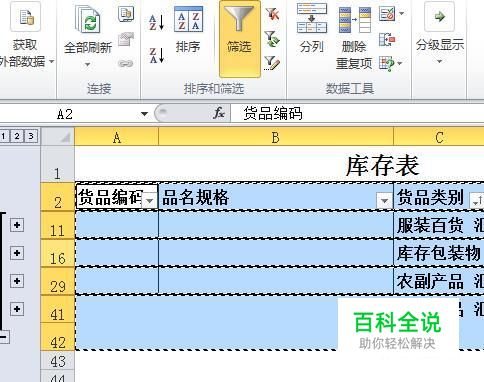Clear the filter with red-X funnel
The width and height of the screenshot is (484, 382).
[x=272, y=14]
